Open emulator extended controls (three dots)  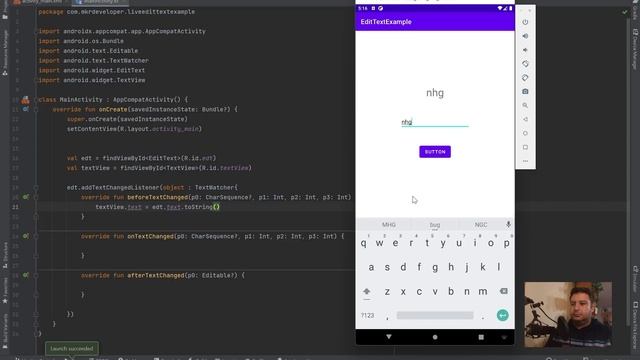[x=525, y=161]
